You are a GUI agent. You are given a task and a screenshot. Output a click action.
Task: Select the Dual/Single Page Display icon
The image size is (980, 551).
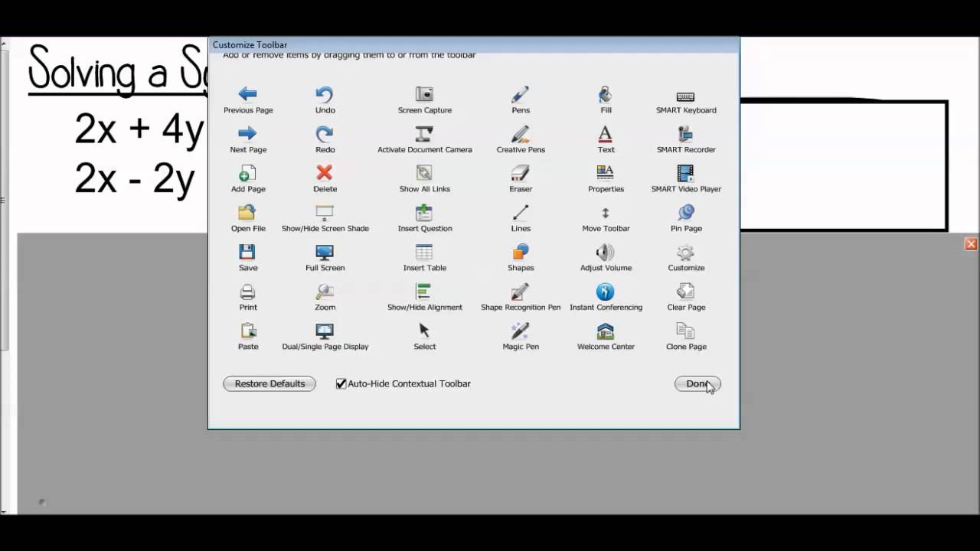point(325,331)
